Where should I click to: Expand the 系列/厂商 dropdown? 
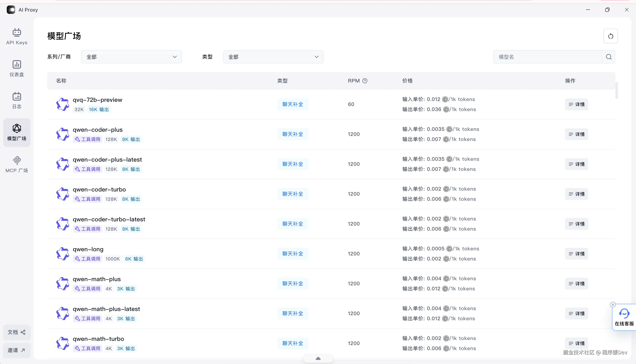pos(131,57)
